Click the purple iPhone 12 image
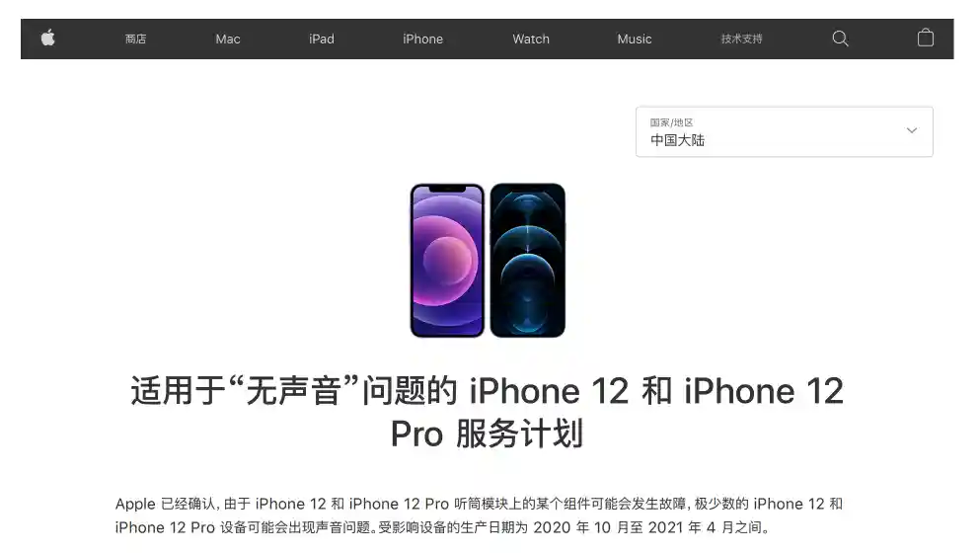The image size is (980, 553). pyautogui.click(x=447, y=261)
